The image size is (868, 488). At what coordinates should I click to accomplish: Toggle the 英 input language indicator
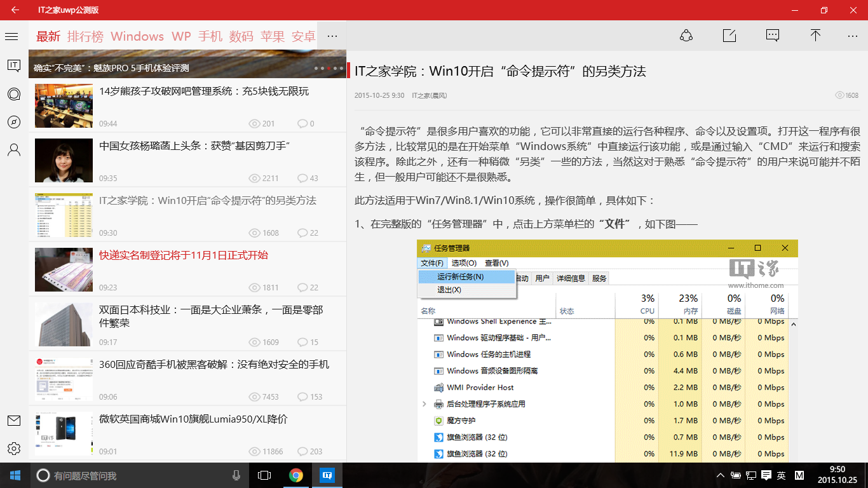[x=782, y=475]
